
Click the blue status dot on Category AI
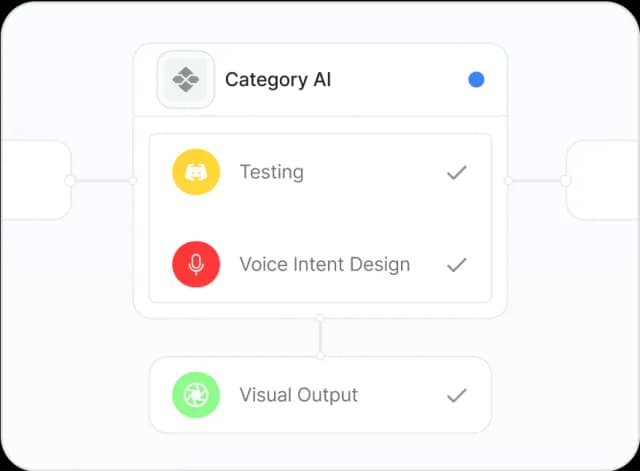[476, 79]
